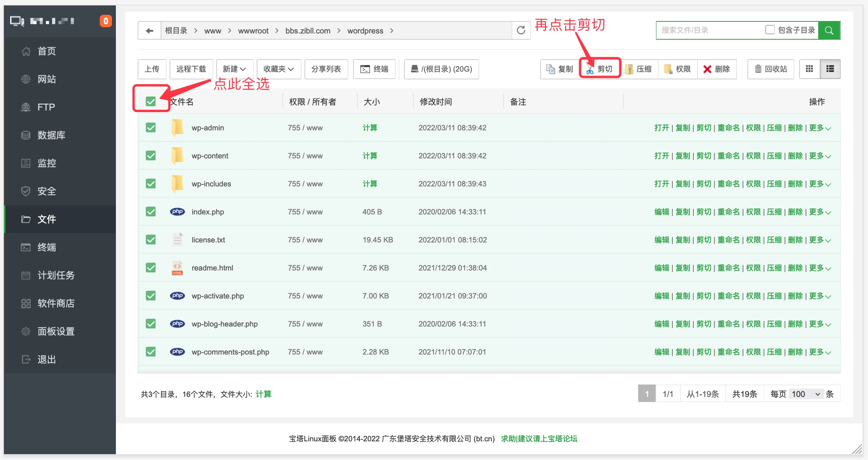
Task: Click the refresh icon beside the path bar
Action: [x=521, y=30]
